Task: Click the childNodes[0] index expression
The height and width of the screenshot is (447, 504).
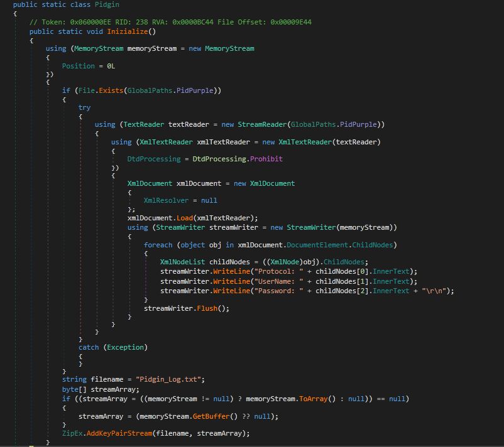Action: pos(342,272)
